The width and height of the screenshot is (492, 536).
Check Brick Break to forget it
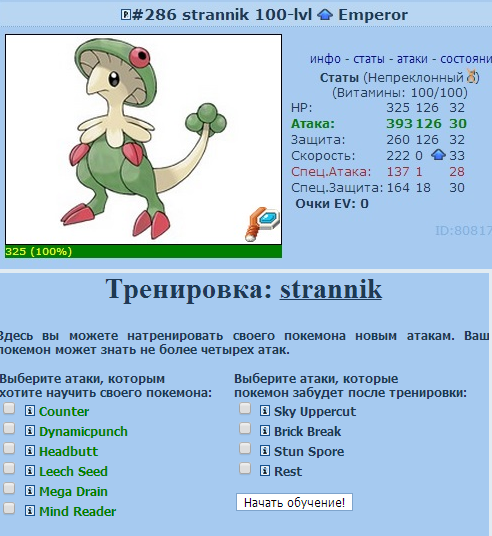coord(245,428)
